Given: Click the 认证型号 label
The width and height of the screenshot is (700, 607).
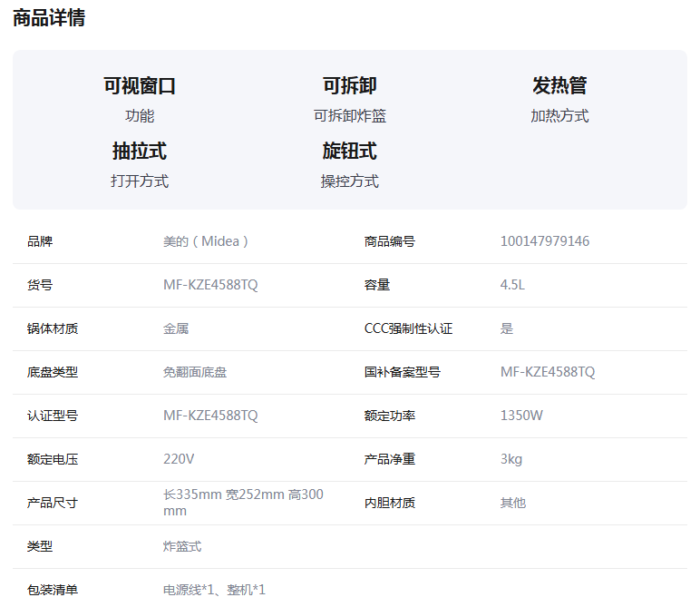Looking at the screenshot, I should (x=53, y=416).
